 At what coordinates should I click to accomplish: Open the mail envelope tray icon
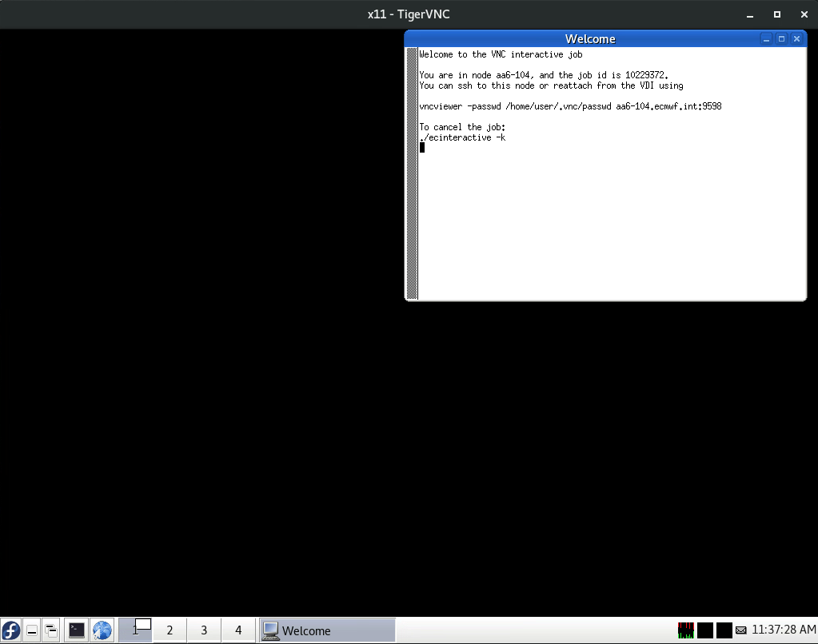[x=740, y=630]
